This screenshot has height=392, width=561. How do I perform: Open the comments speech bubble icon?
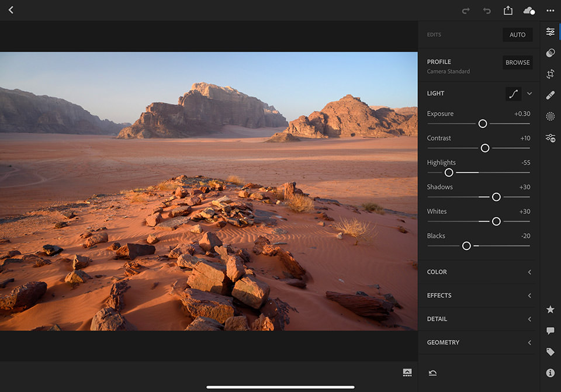coord(550,331)
